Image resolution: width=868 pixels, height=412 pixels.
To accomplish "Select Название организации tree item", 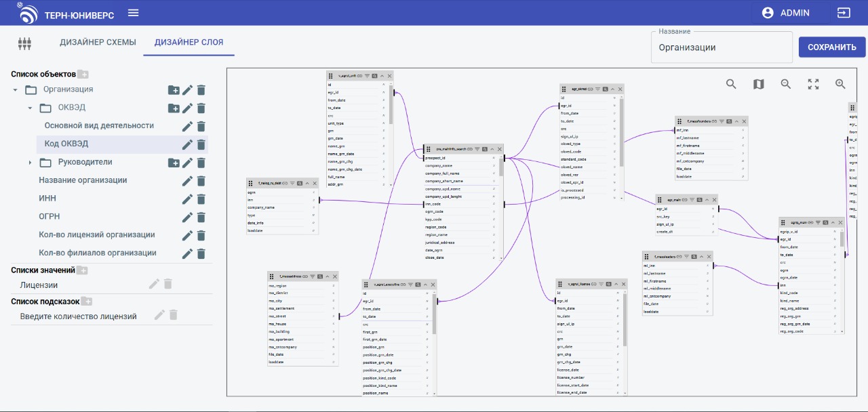I will (83, 180).
